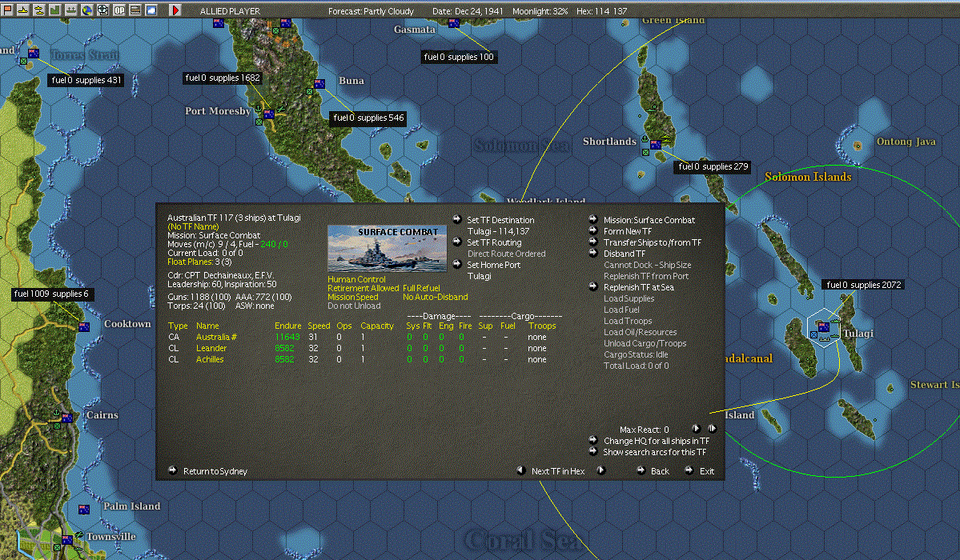Screen dimensions: 960x560
Task: Click the Type column header
Action: (x=178, y=326)
